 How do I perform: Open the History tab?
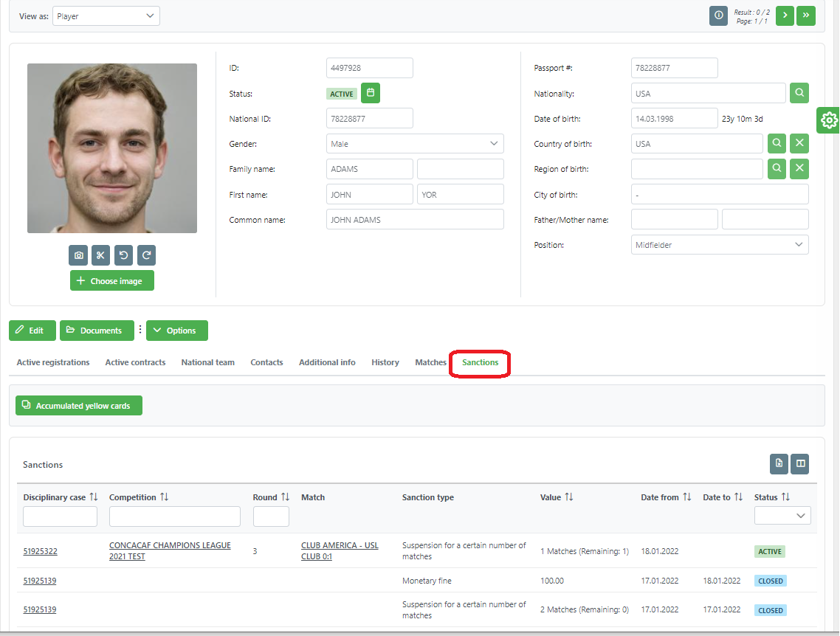385,362
